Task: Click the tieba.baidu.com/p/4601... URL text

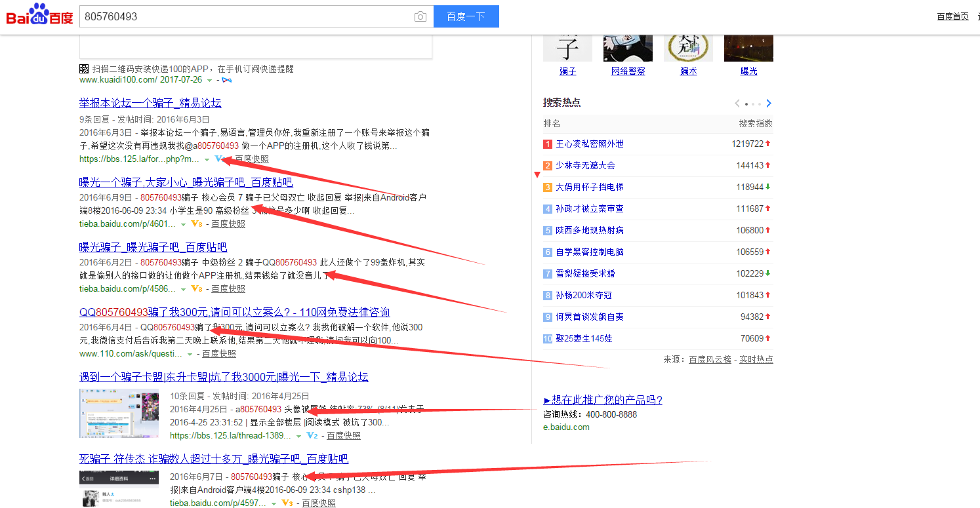Action: (128, 224)
